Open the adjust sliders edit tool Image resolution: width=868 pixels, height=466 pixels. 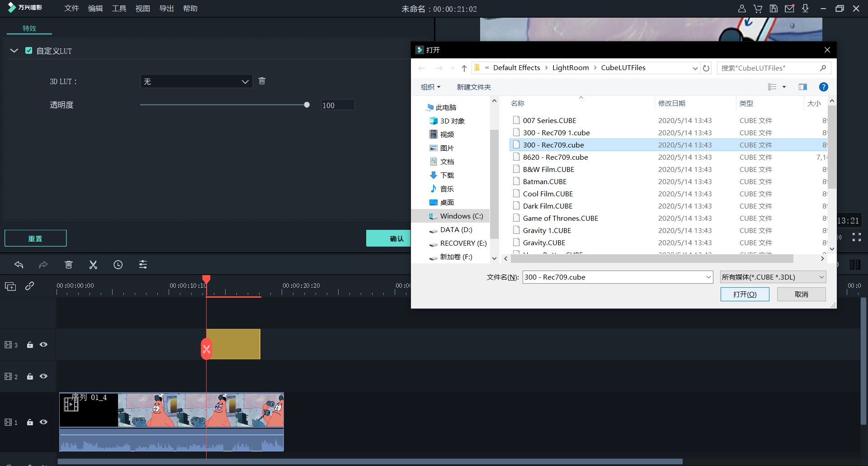(143, 265)
